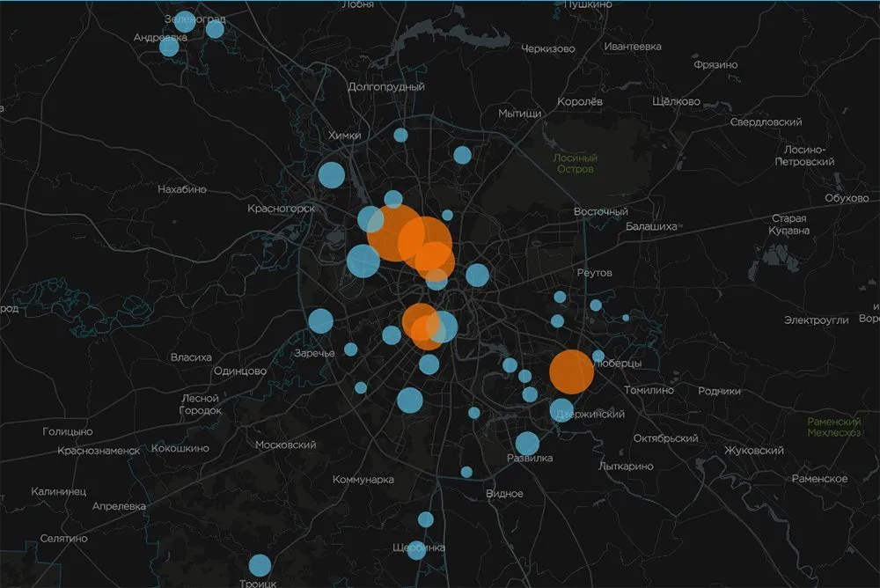
Task: Click the Видное city label
Action: coord(504,494)
